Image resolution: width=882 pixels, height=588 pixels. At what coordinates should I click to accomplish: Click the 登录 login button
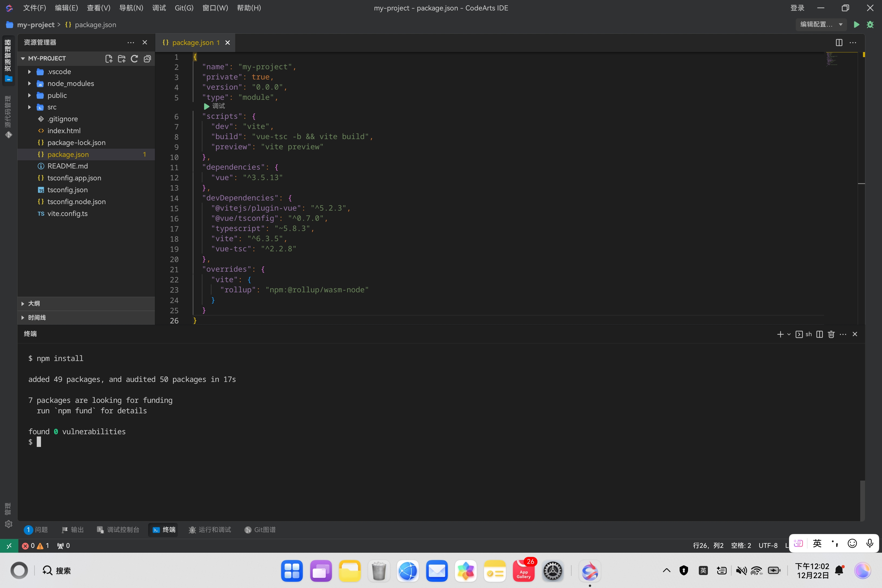point(797,8)
